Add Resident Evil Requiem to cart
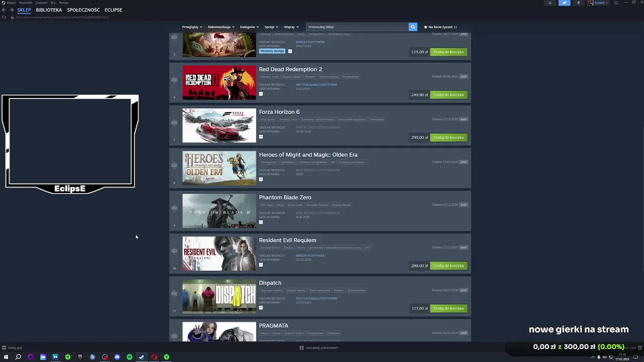Viewport: 644px width, 362px height. pos(448,265)
